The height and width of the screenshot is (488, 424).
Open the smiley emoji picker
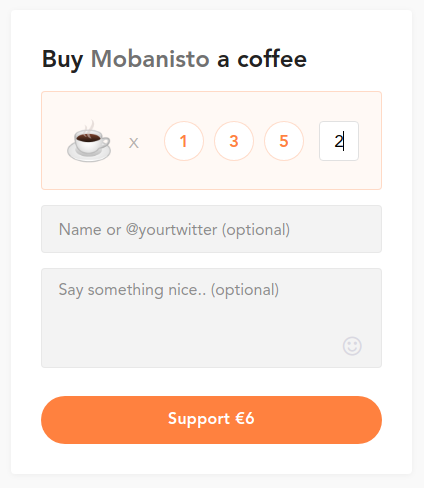352,346
